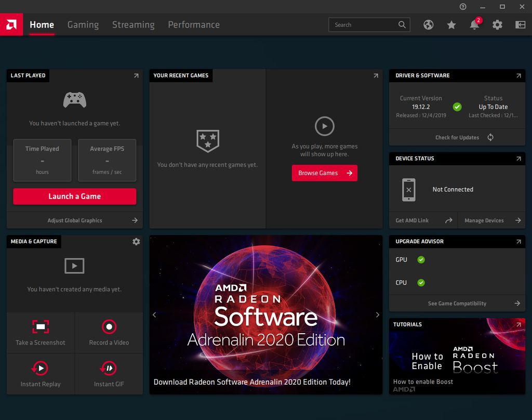Go to next banner slide

point(377,315)
